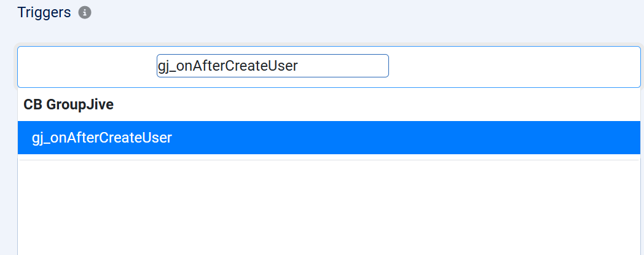Open the help tooltip beside Triggers
Image resolution: width=644 pixels, height=255 pixels.
click(85, 13)
